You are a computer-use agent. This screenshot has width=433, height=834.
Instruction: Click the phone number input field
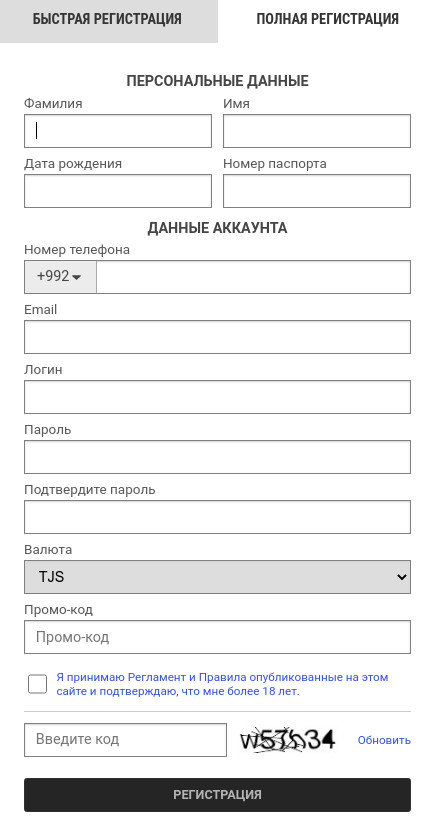253,277
